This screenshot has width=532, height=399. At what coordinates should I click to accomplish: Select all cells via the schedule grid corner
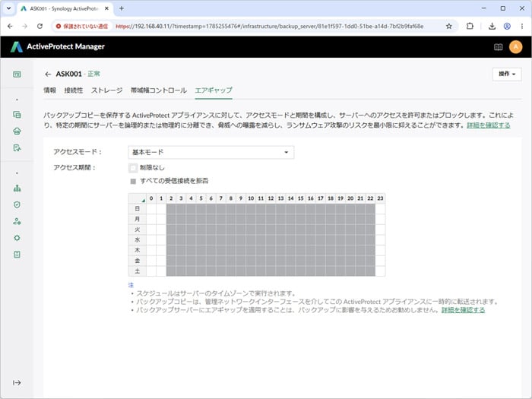(x=137, y=198)
